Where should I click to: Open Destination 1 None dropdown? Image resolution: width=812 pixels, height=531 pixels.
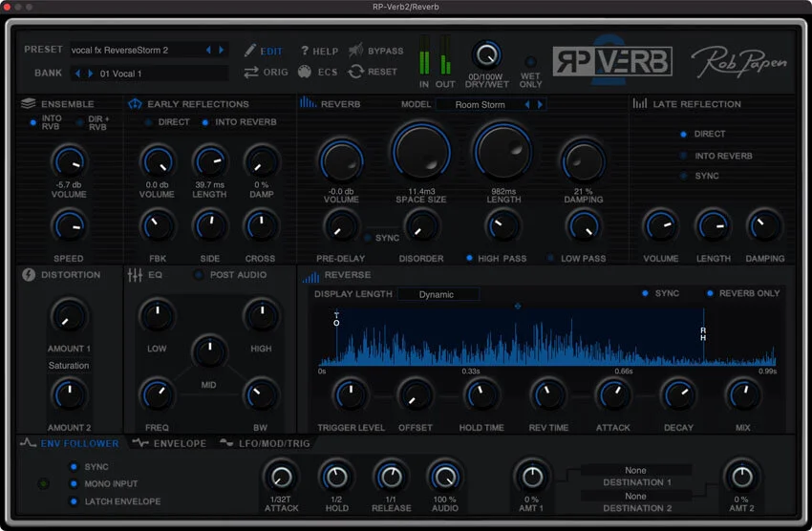pyautogui.click(x=635, y=470)
